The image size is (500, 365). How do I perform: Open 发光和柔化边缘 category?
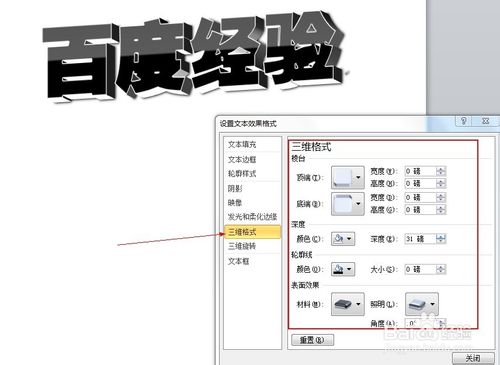tap(252, 217)
